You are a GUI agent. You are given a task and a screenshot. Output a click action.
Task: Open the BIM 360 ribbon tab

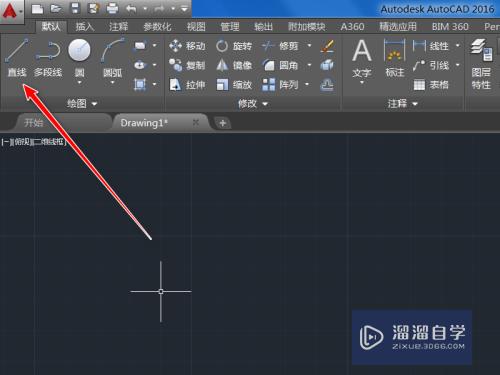(450, 27)
